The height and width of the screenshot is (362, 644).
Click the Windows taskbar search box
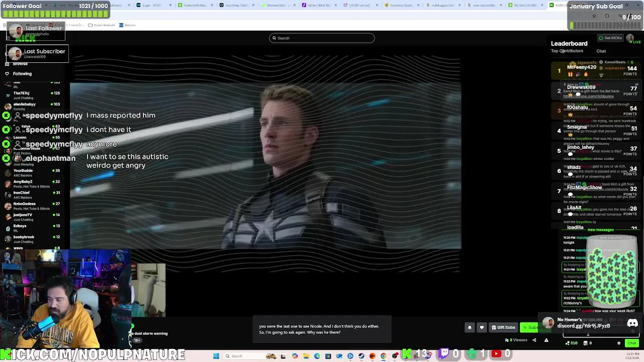[x=250, y=356]
